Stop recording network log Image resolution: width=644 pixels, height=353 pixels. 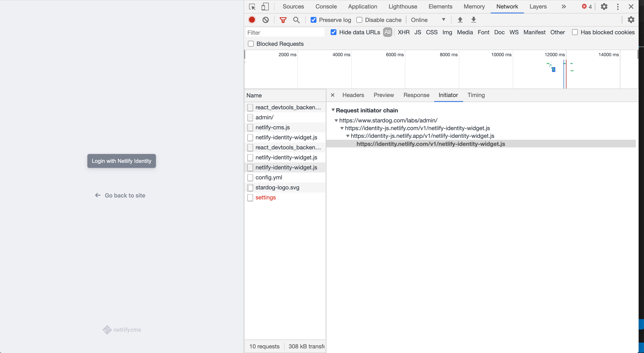(252, 20)
